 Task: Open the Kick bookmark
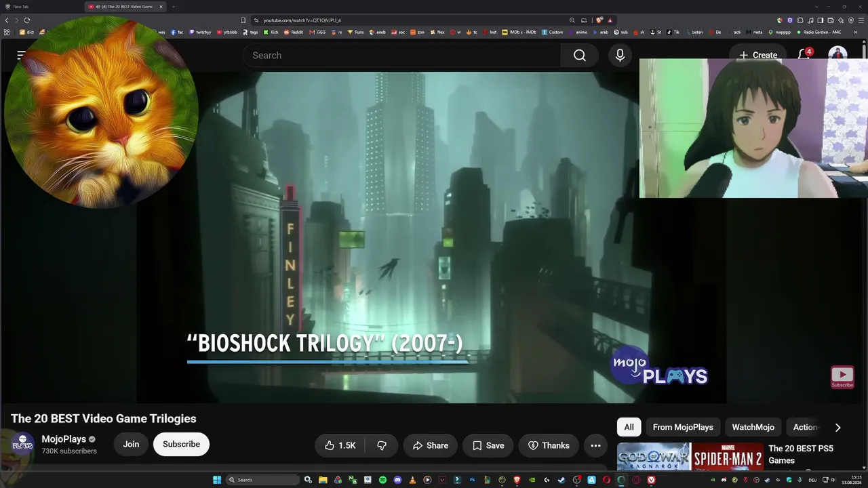[271, 32]
